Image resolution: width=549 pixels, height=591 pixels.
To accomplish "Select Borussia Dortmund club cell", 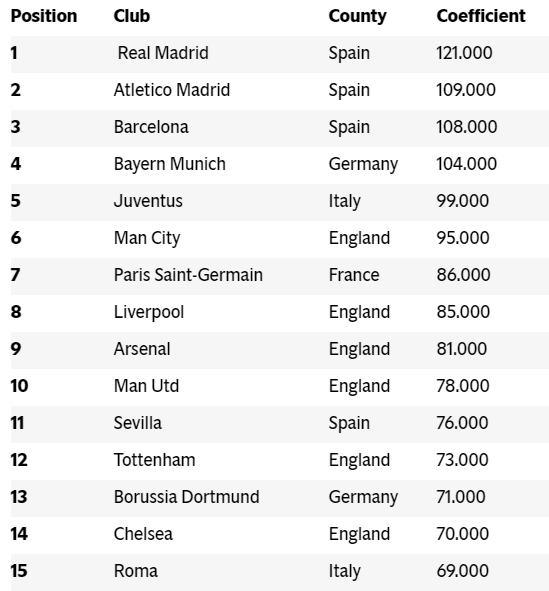I will [187, 496].
